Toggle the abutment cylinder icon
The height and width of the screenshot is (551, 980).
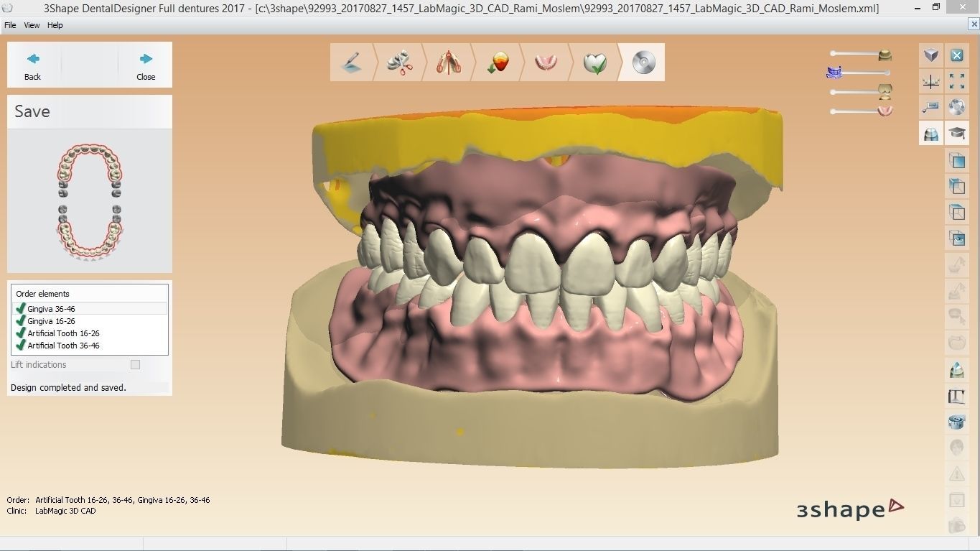tap(931, 134)
